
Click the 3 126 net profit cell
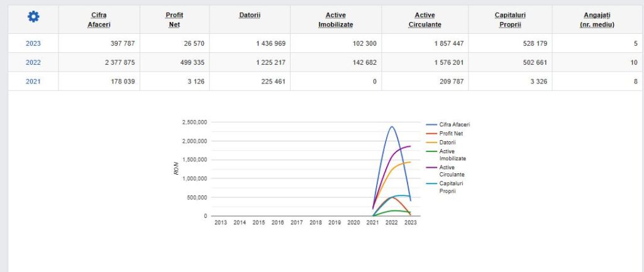coord(175,81)
